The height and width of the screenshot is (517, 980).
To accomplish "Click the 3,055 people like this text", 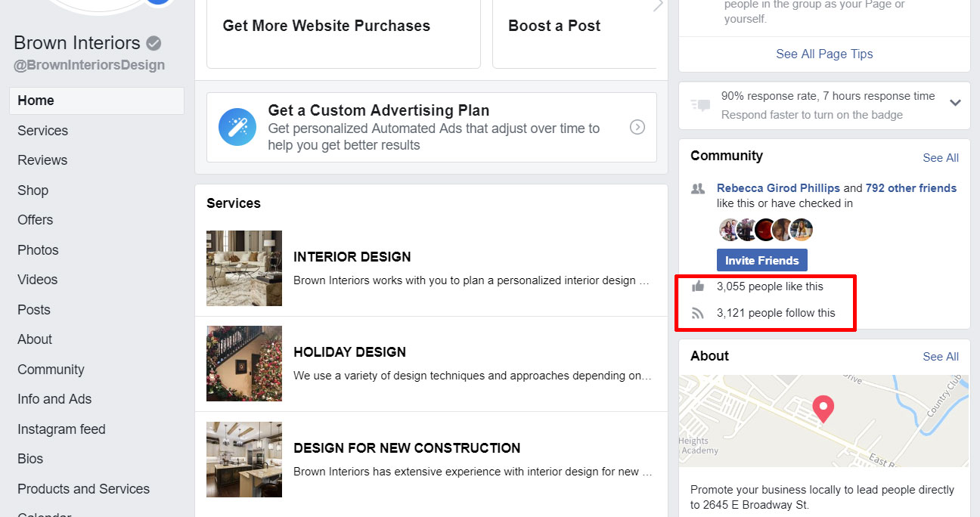I will pos(770,286).
